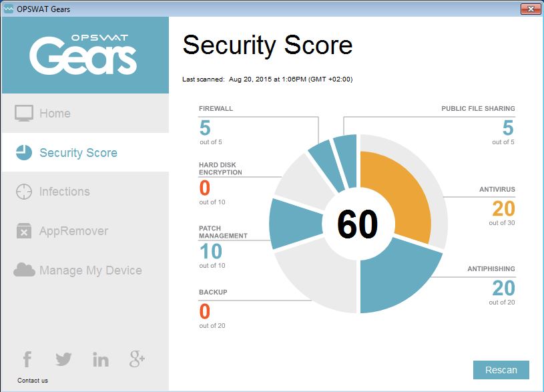
Task: Click the PATCH MANAGEMENT label
Action: [x=223, y=232]
